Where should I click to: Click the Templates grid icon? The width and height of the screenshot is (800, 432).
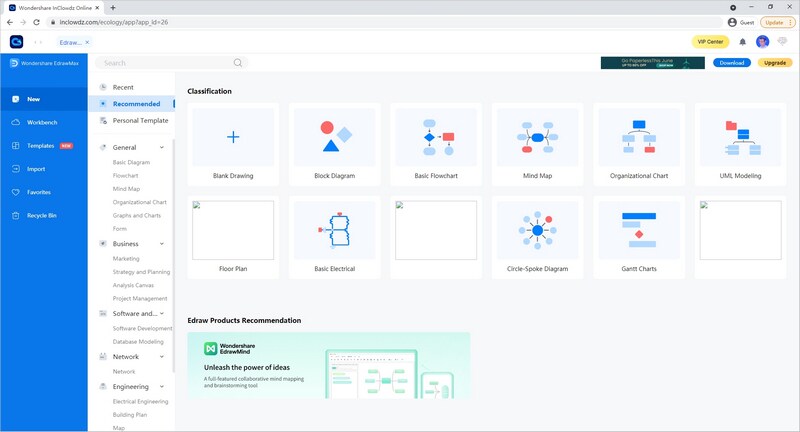click(x=16, y=146)
